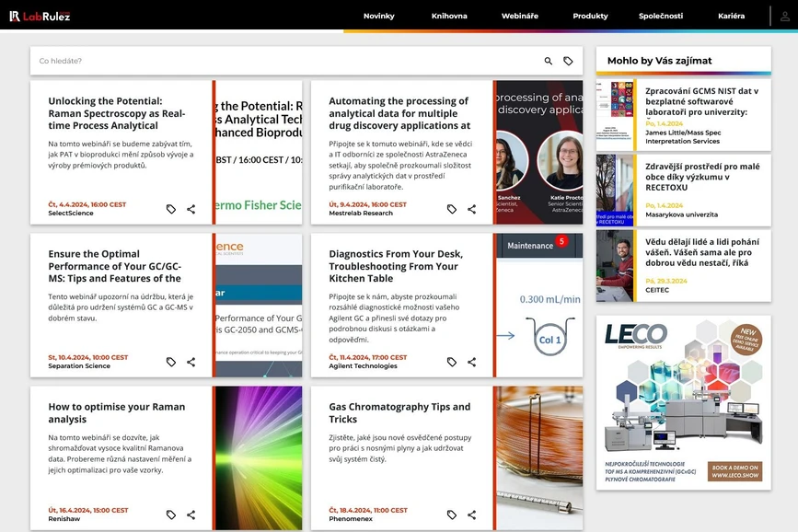
Task: Share the Separation Science GC/GC-MS webinar
Action: pyautogui.click(x=191, y=362)
